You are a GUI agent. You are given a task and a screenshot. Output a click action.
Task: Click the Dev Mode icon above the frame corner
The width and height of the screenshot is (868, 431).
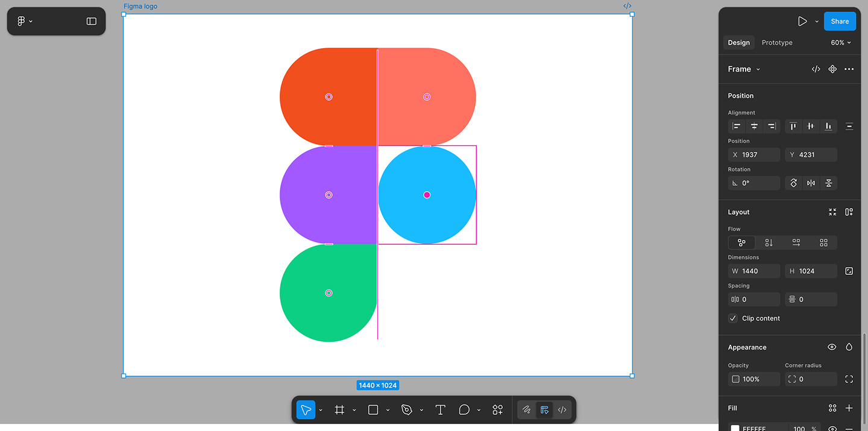tap(627, 6)
